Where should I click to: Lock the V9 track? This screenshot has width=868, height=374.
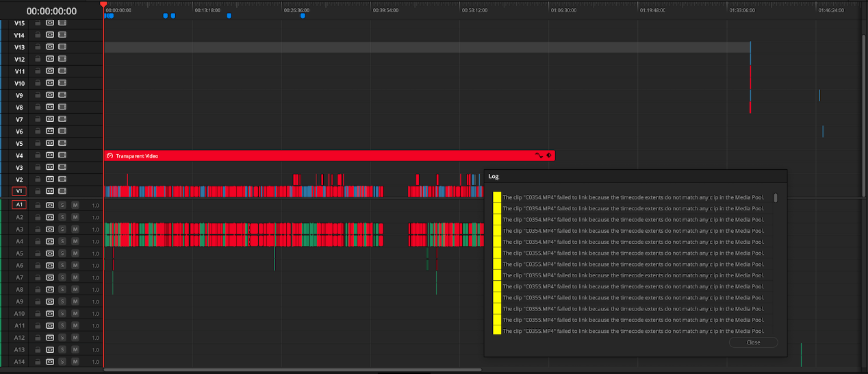[38, 95]
